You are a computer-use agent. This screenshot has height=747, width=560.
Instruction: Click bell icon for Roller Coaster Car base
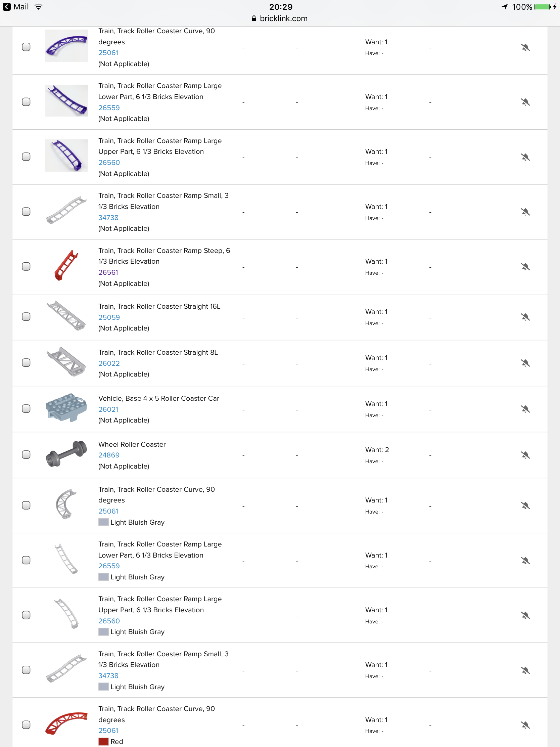525,409
